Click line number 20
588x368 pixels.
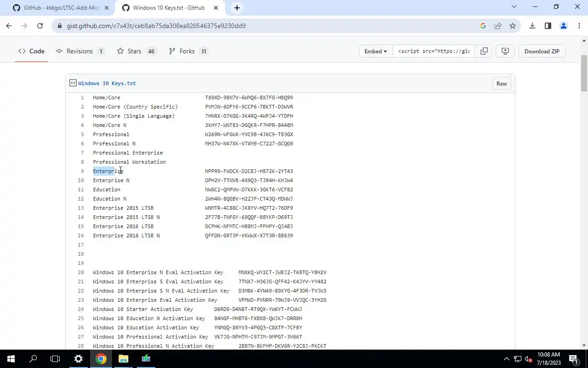(81, 272)
